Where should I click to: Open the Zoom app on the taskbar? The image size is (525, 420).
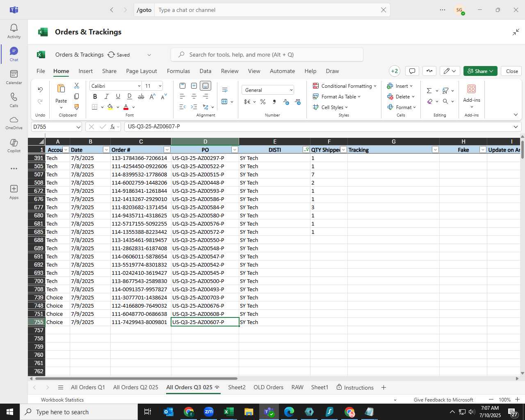(209, 412)
